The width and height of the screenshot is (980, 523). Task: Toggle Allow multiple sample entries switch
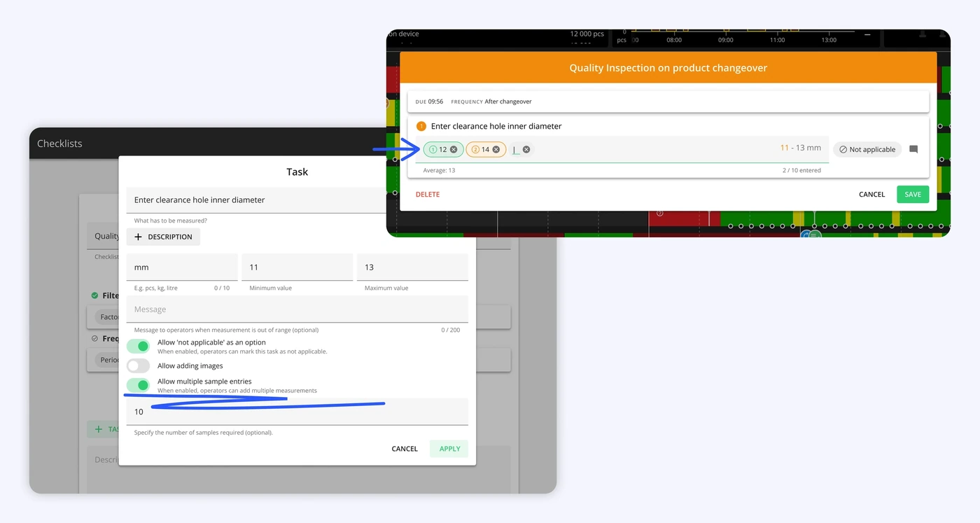[138, 385]
